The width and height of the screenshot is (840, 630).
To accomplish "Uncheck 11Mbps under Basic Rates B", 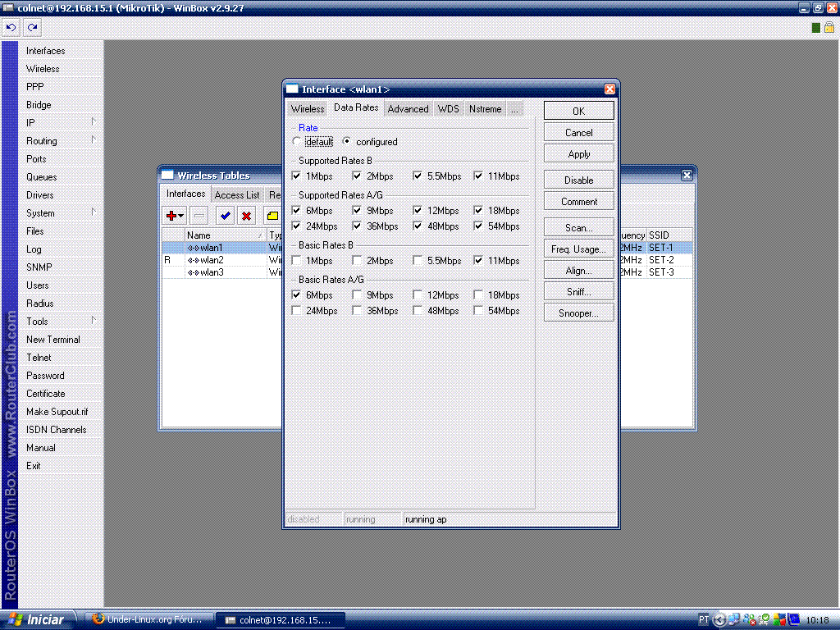I will pos(478,260).
